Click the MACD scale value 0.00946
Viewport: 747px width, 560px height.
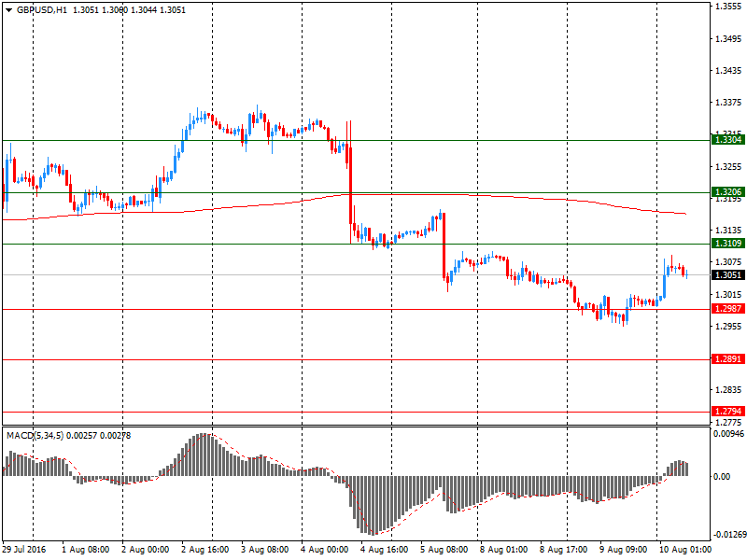pos(728,434)
